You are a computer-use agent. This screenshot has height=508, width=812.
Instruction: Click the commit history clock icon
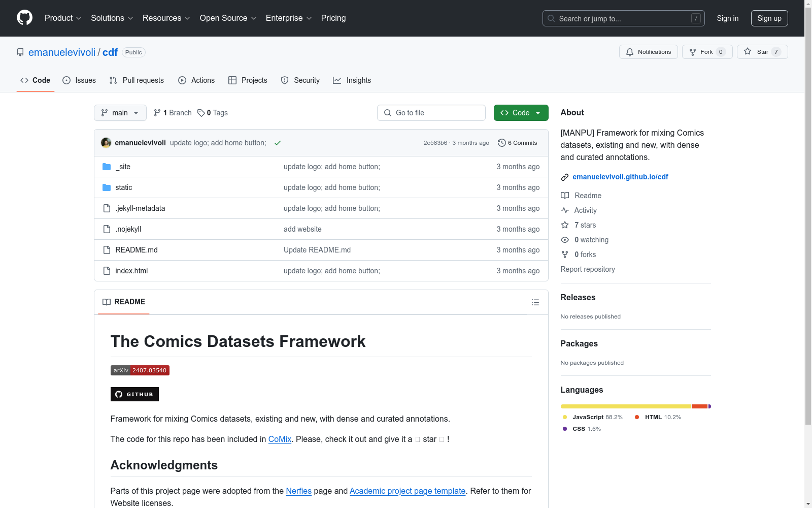[501, 143]
